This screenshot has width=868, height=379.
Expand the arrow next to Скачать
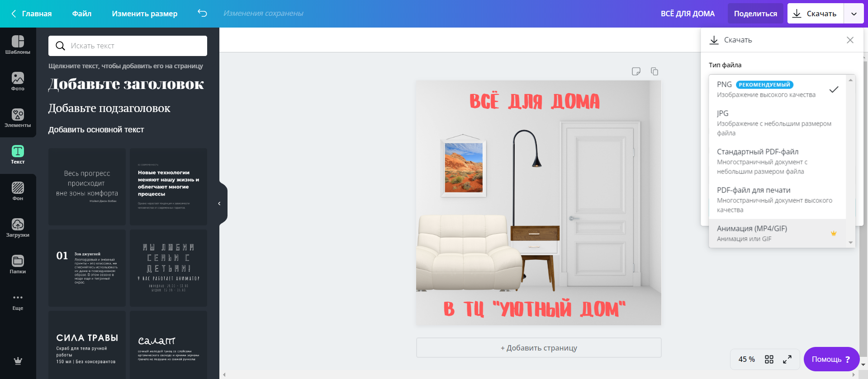[x=854, y=14]
